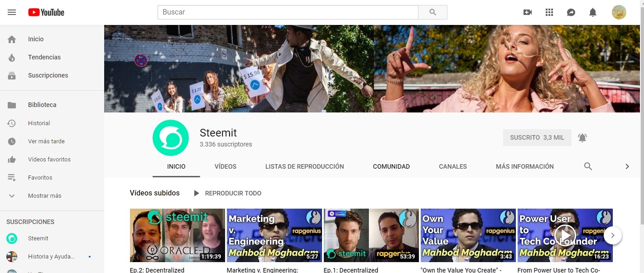Image resolution: width=644 pixels, height=273 pixels.
Task: Click REPRODUCIR TODO button
Action: 227,193
